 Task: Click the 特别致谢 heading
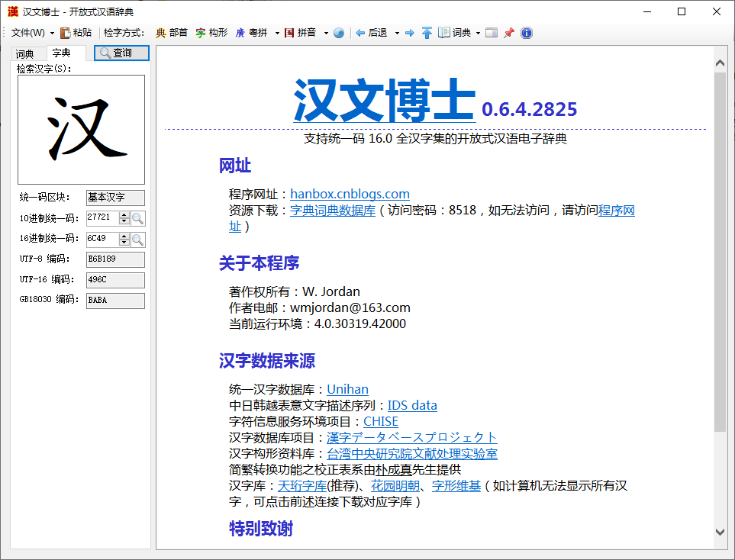coord(261,529)
